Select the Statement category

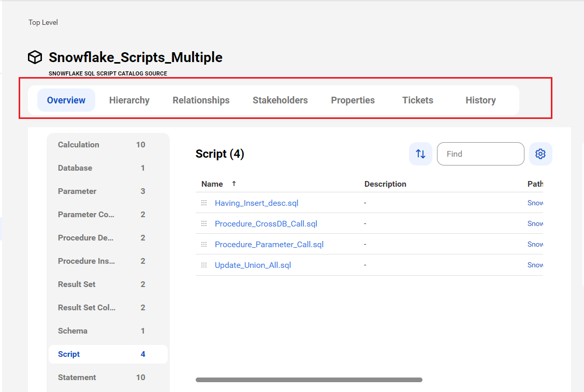coord(108,378)
